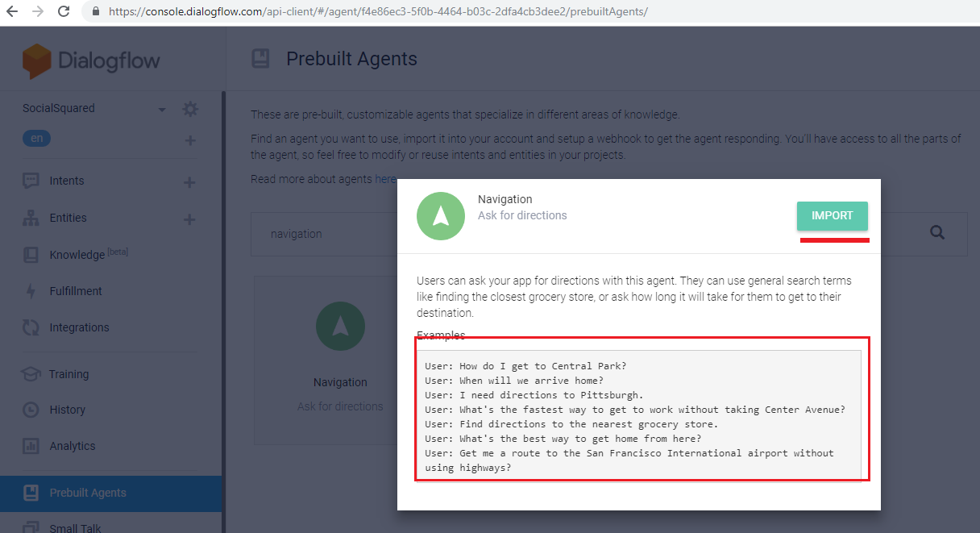Open the Intents menu item
Viewport: 980px width, 533px height.
(x=66, y=181)
